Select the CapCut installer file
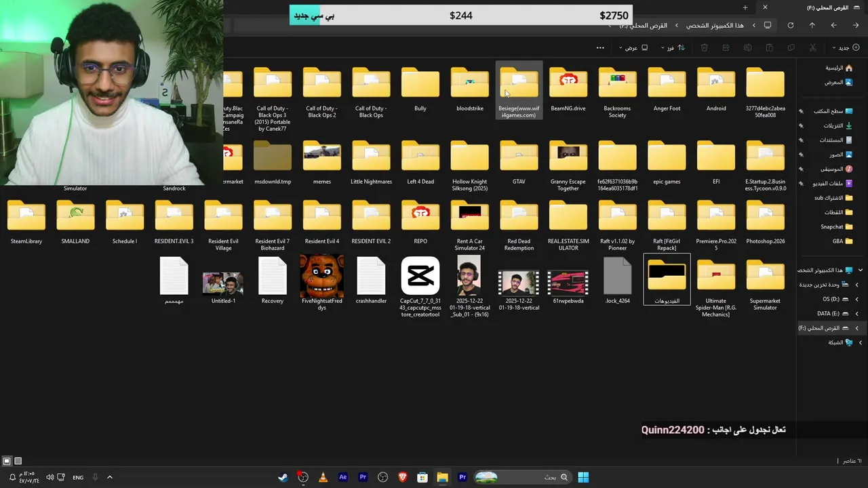 (420, 286)
